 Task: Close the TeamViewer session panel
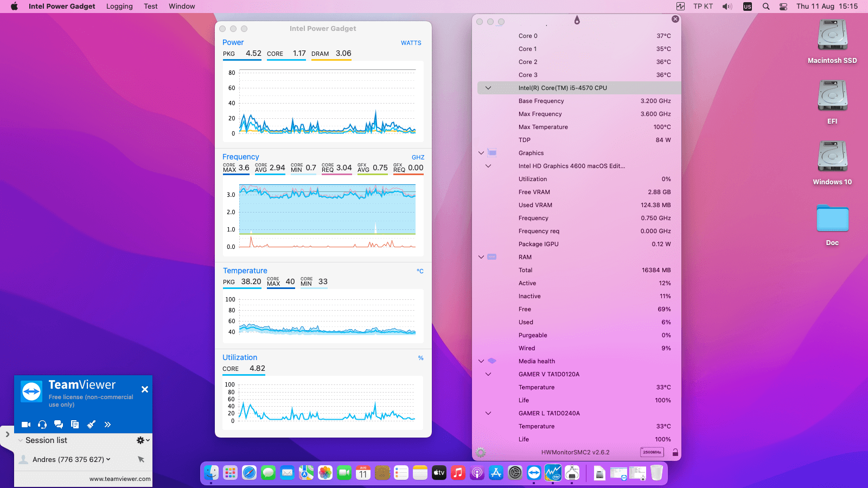point(145,389)
